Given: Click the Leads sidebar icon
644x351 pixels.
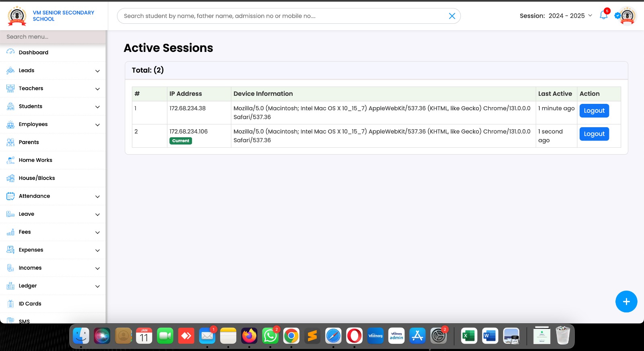Looking at the screenshot, I should click(10, 70).
